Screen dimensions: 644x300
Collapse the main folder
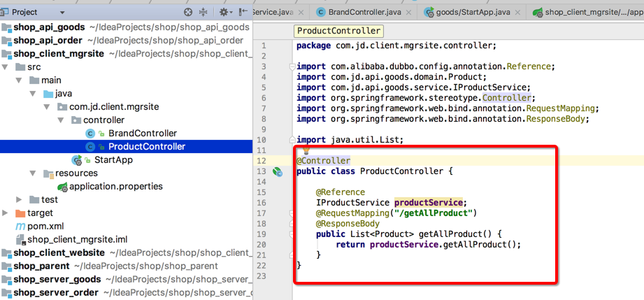point(20,80)
